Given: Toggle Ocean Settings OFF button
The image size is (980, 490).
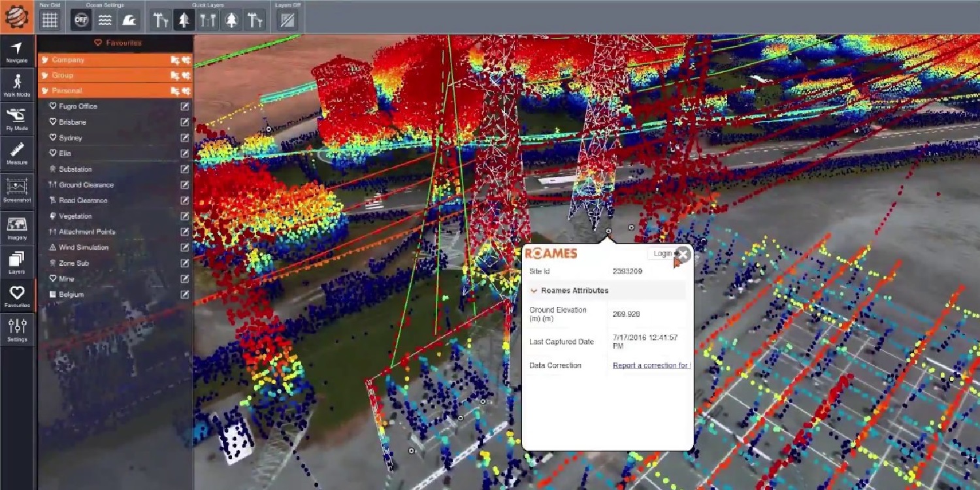Looking at the screenshot, I should click(81, 20).
